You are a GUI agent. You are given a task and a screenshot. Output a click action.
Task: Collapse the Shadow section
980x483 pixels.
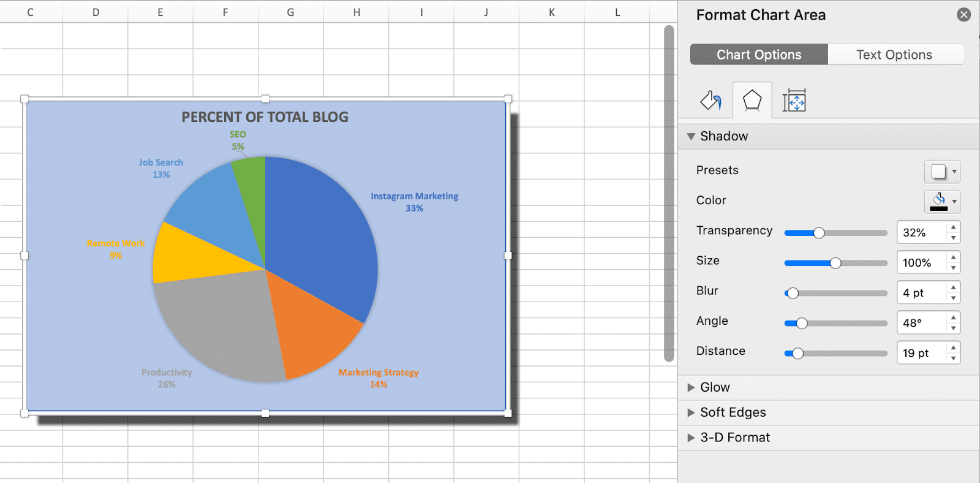tap(691, 136)
